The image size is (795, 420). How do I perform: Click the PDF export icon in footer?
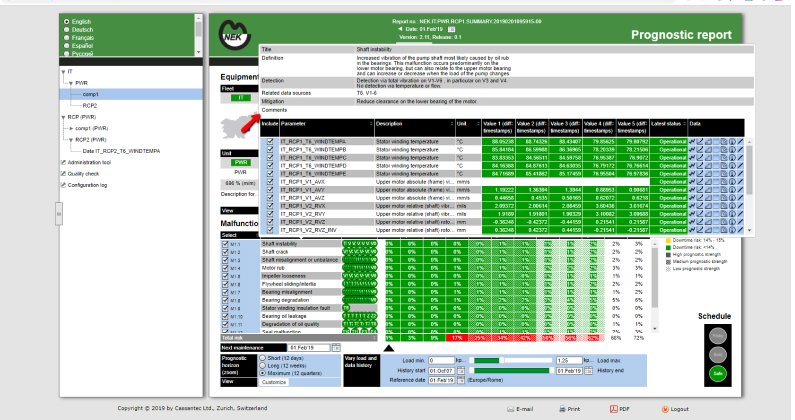(x=613, y=409)
